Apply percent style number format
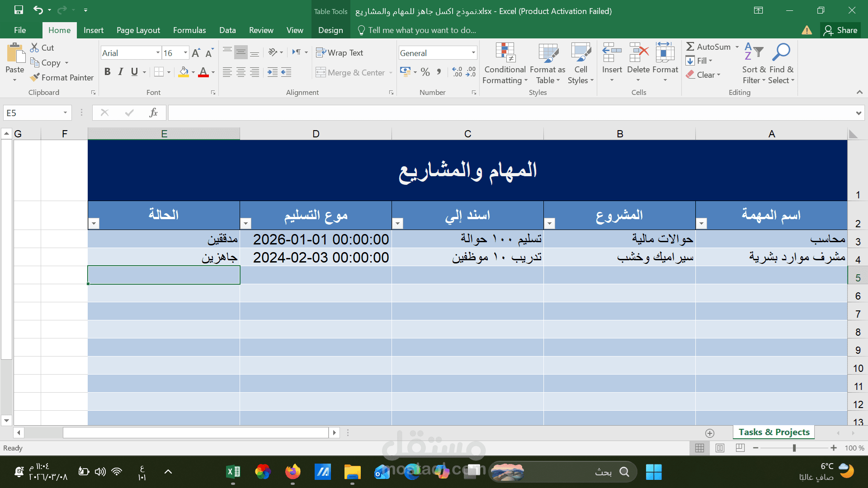The width and height of the screenshot is (868, 488). 425,72
